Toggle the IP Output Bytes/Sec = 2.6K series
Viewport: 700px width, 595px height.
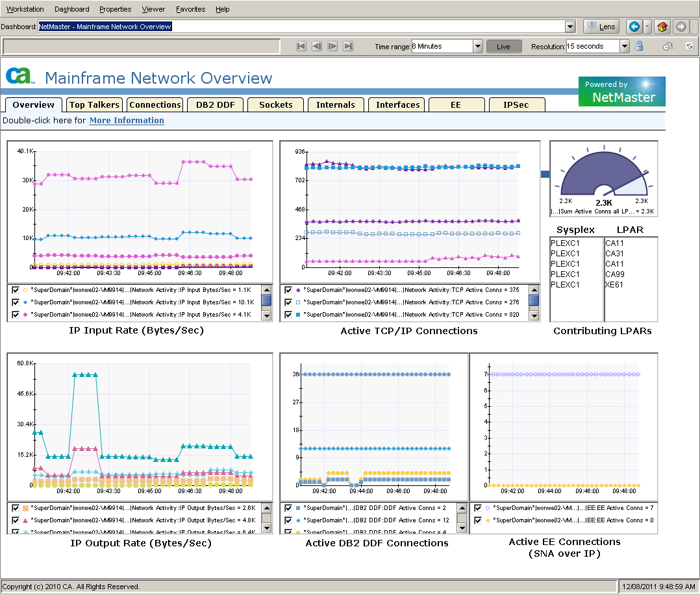coord(16,508)
